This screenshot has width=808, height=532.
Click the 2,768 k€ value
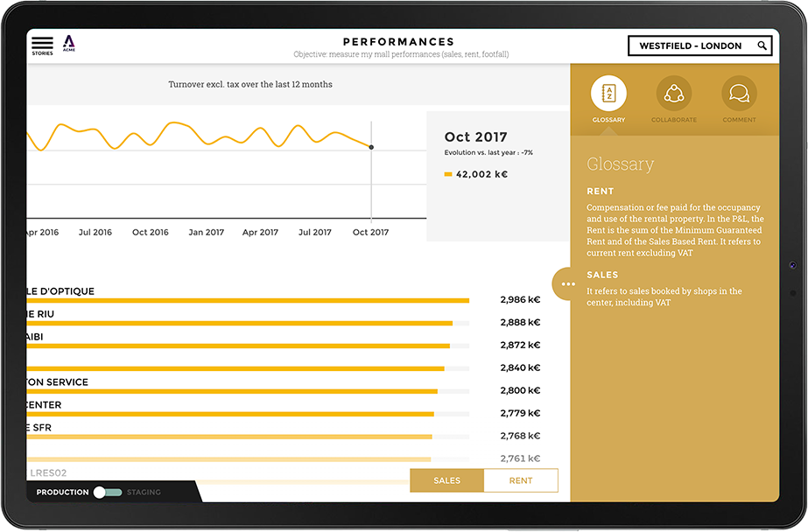coord(520,436)
